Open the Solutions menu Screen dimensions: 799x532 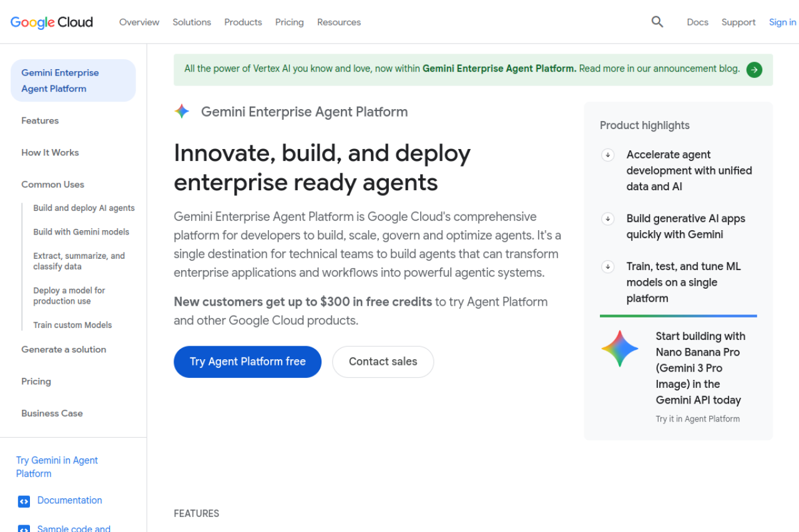coord(192,22)
